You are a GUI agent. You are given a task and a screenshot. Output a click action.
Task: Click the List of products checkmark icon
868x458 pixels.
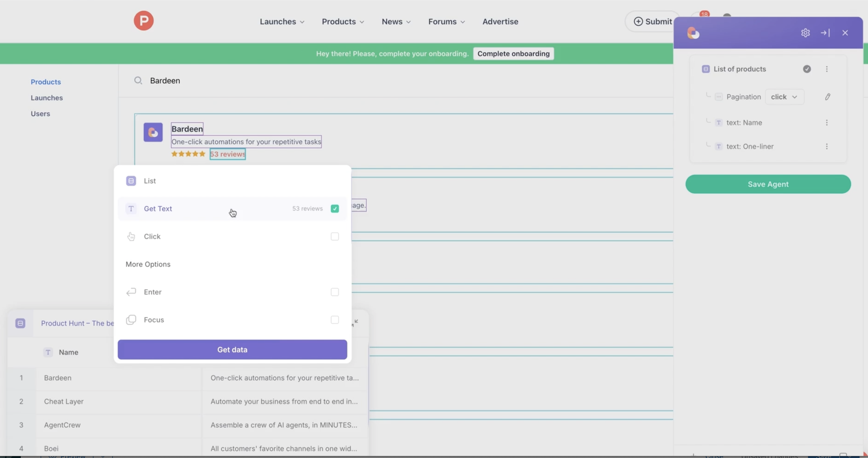pos(807,69)
